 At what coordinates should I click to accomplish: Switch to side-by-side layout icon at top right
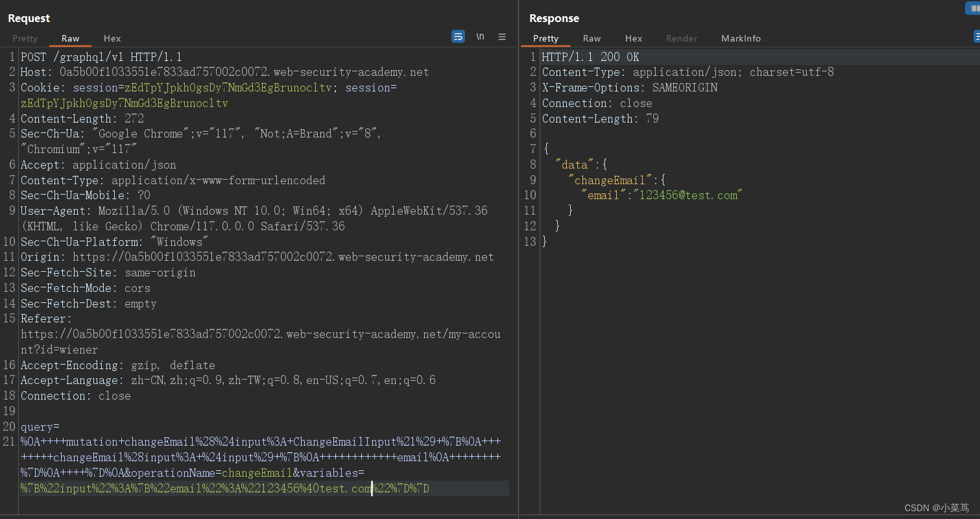pos(972,8)
